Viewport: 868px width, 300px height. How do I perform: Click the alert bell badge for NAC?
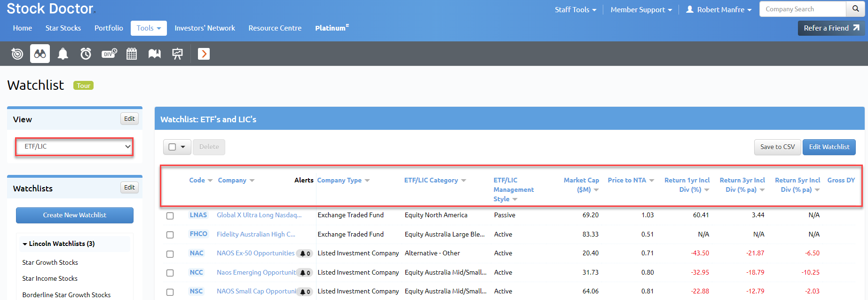click(306, 253)
